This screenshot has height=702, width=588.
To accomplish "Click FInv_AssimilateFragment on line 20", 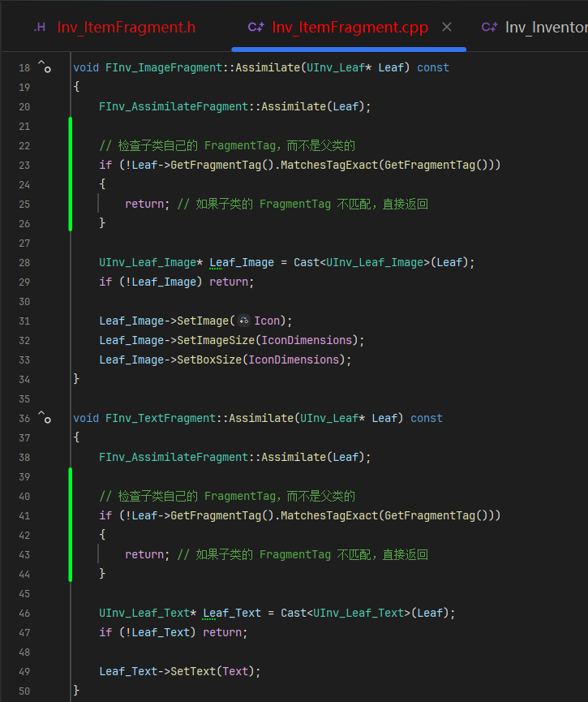I will [174, 106].
